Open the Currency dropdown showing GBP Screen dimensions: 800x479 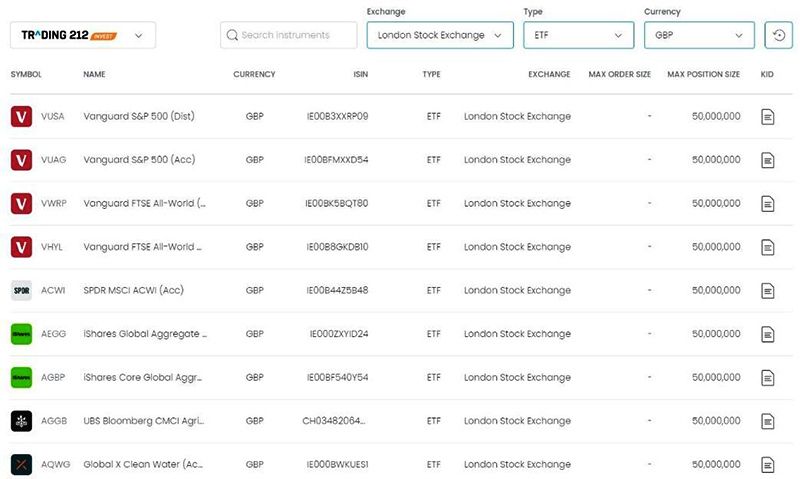click(x=699, y=35)
